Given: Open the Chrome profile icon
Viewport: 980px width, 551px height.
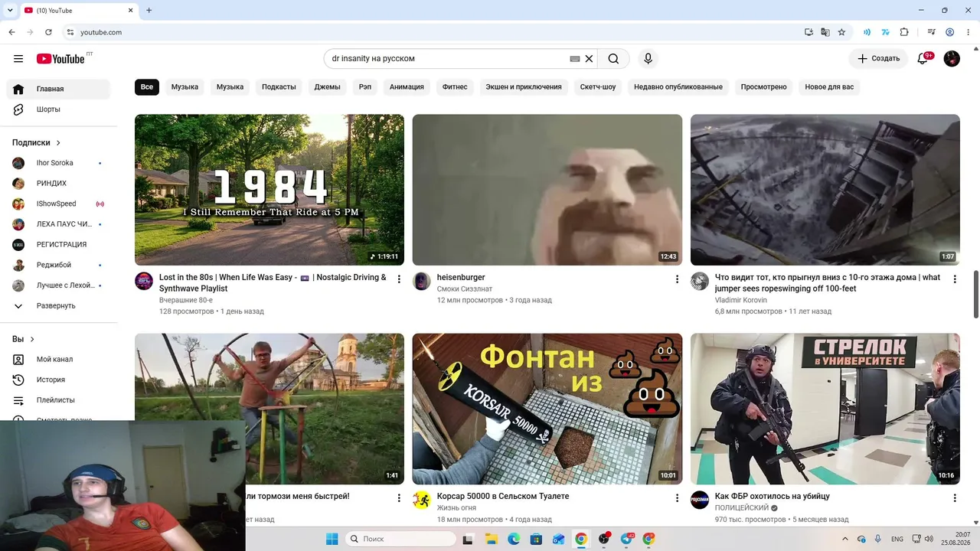Looking at the screenshot, I should coord(950,32).
